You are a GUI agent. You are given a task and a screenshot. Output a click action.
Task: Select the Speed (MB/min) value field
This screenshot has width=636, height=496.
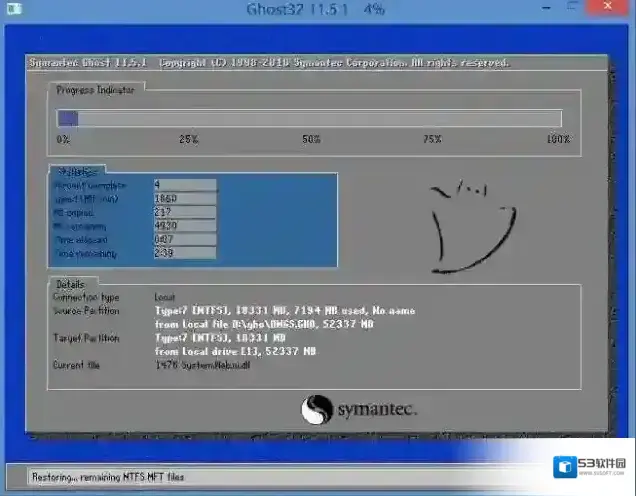click(x=184, y=198)
